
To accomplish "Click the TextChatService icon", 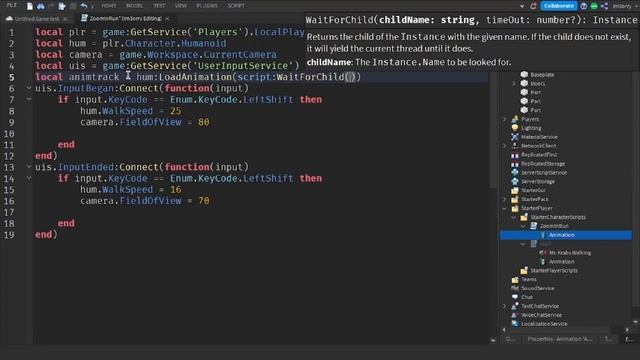I will tap(515, 306).
